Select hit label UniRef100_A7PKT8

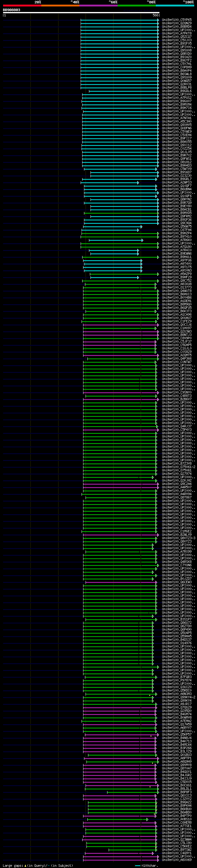pos(177,33)
